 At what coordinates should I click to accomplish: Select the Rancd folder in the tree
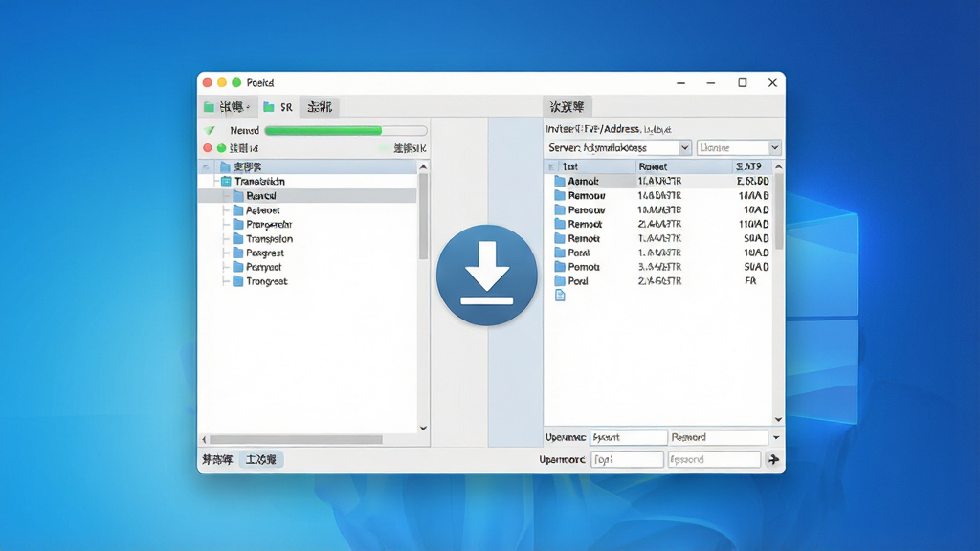(x=308, y=195)
